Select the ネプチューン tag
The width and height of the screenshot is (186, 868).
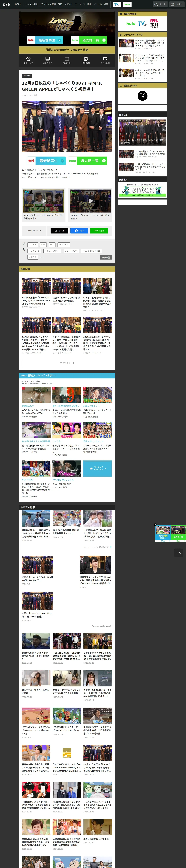click(34, 251)
